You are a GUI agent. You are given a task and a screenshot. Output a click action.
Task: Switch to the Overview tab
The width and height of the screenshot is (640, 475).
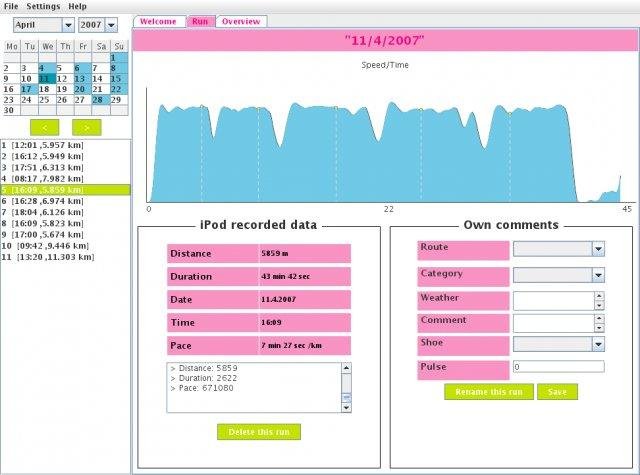coord(241,22)
